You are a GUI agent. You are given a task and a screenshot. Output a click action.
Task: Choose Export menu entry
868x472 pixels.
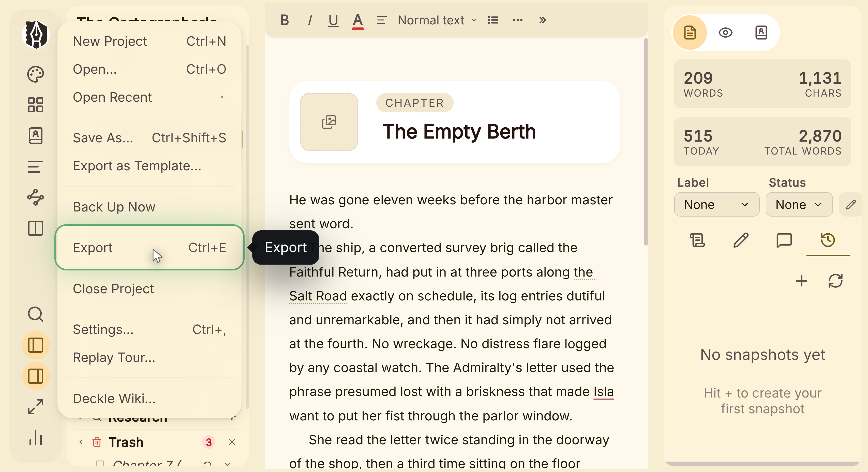[149, 248]
